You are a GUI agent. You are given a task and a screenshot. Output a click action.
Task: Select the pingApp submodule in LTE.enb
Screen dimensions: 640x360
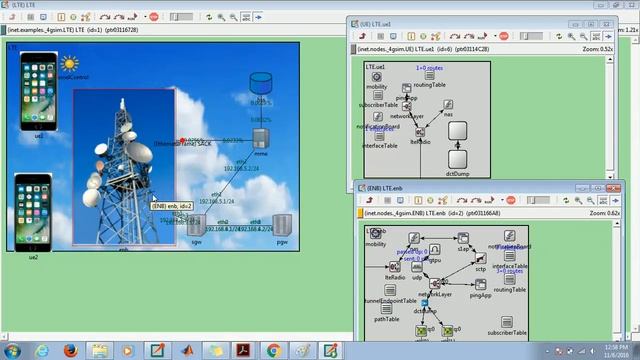coord(480,284)
